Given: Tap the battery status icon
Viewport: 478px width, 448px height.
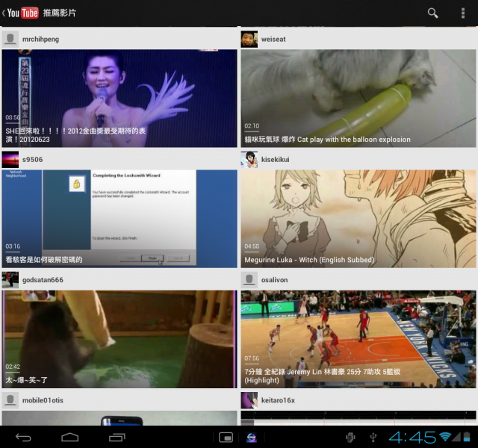Looking at the screenshot, I should click(467, 437).
